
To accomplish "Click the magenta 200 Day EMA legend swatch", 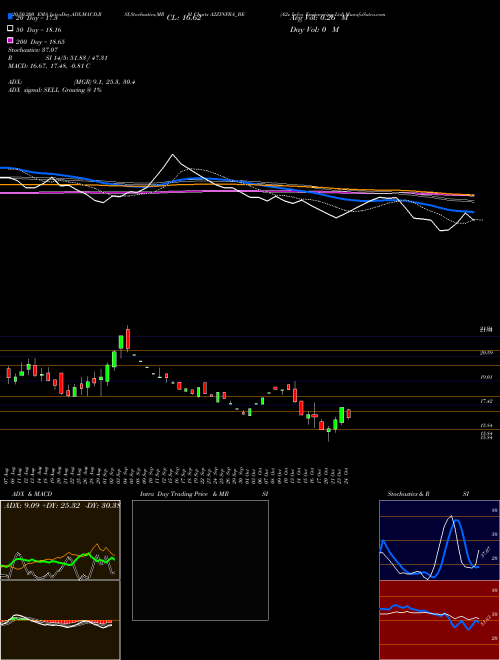I will pyautogui.click(x=10, y=40).
